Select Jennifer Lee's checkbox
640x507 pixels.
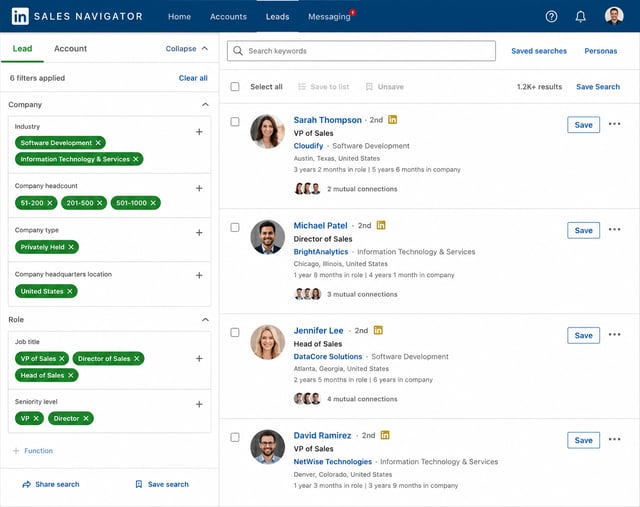click(x=235, y=332)
